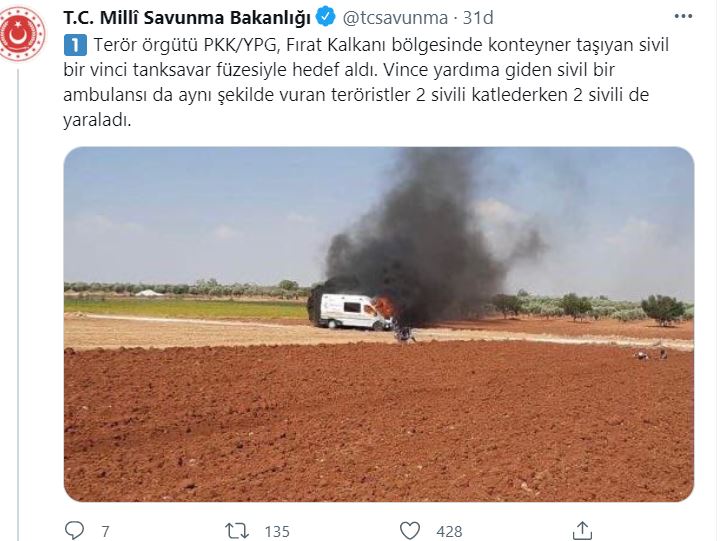Click the white van in the photo
This screenshot has width=725, height=541.
coord(350,311)
